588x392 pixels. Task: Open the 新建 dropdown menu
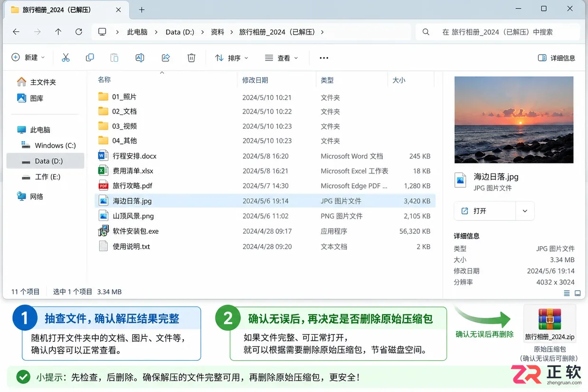28,57
